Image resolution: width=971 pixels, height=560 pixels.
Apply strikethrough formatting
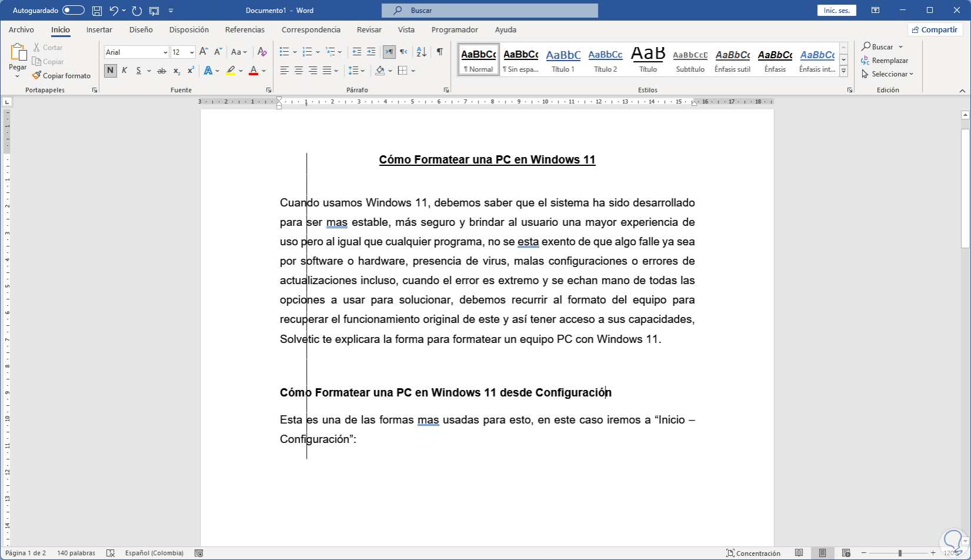click(162, 71)
